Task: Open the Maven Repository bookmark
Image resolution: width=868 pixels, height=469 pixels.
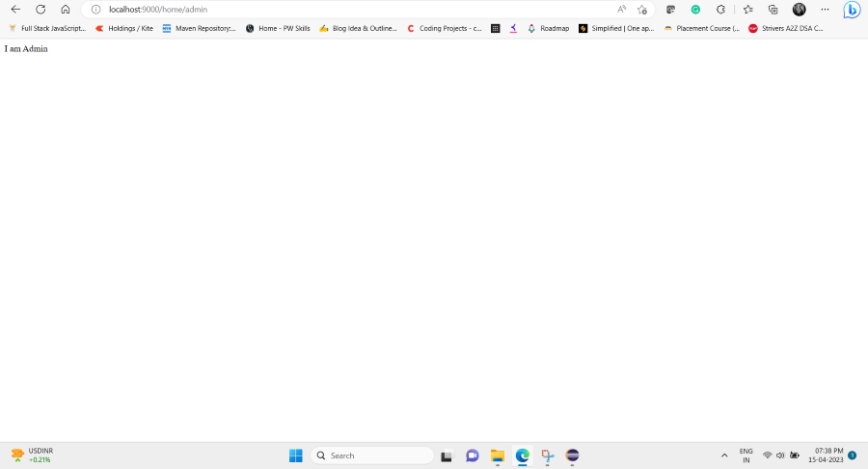Action: (x=199, y=28)
